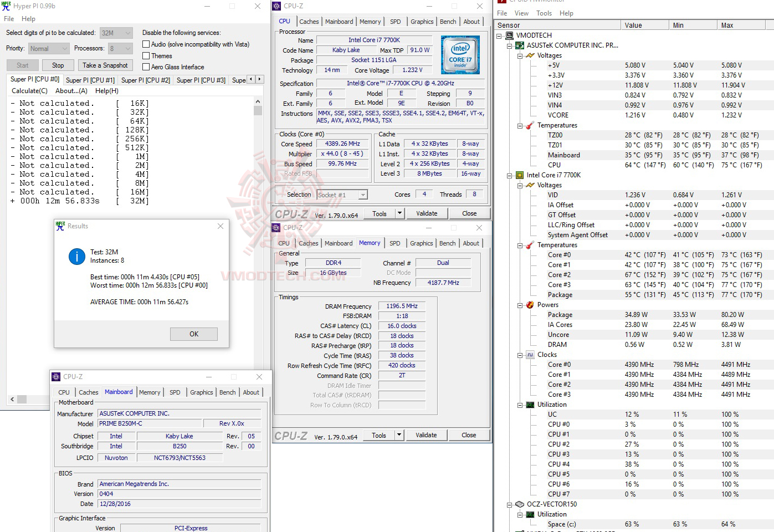Open the View menu in HWMonitor
This screenshot has width=774, height=532.
pos(521,13)
